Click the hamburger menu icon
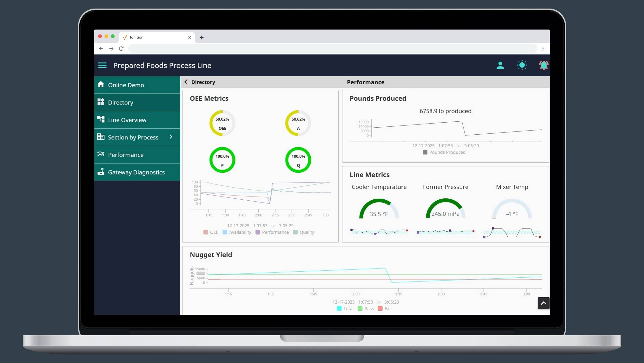The width and height of the screenshot is (644, 363). [102, 65]
